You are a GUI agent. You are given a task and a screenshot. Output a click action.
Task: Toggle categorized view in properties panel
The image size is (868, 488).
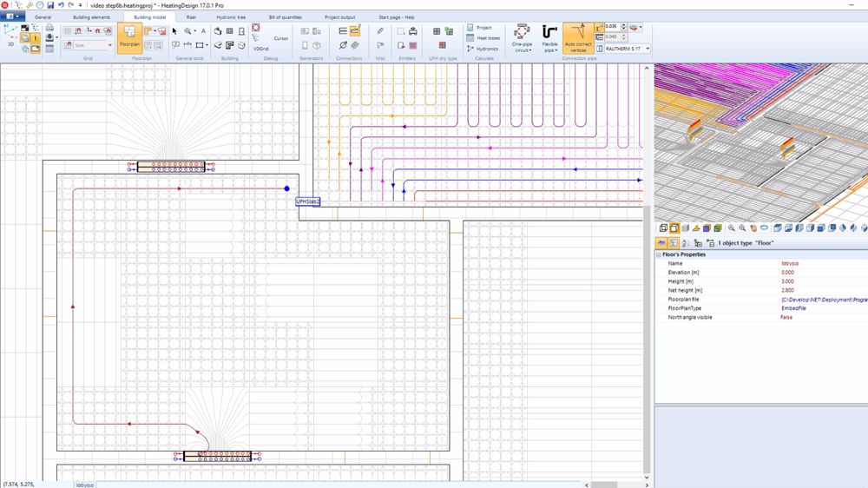click(x=674, y=244)
